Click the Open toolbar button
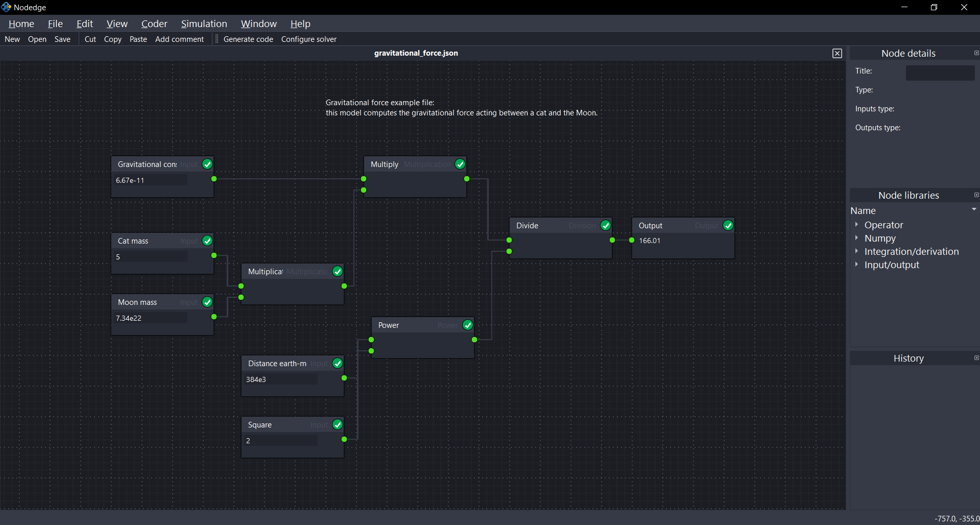 coord(37,39)
